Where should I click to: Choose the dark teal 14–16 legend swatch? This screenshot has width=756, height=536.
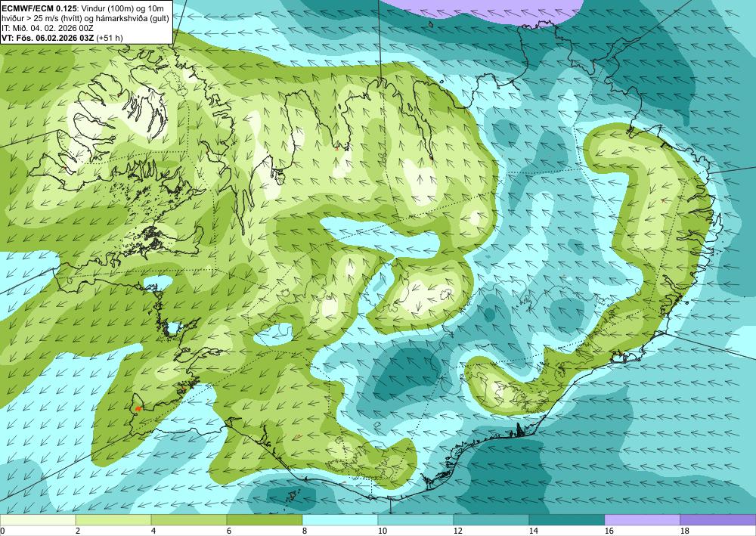567,520
